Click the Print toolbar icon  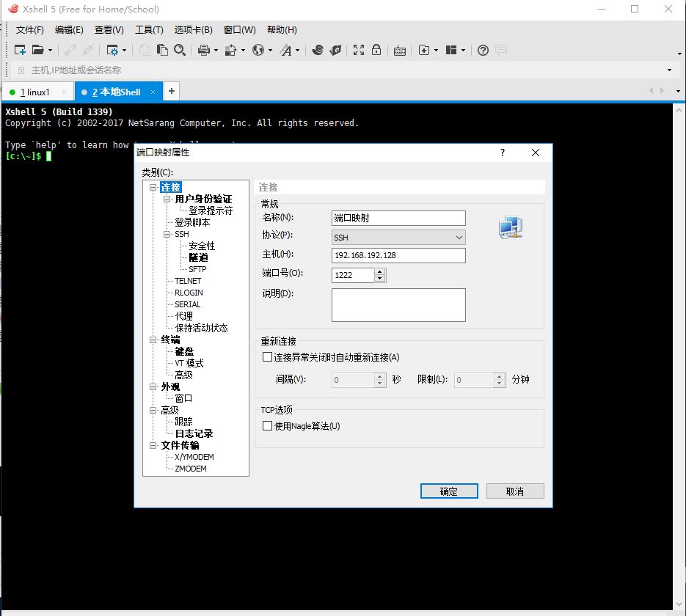click(x=203, y=51)
